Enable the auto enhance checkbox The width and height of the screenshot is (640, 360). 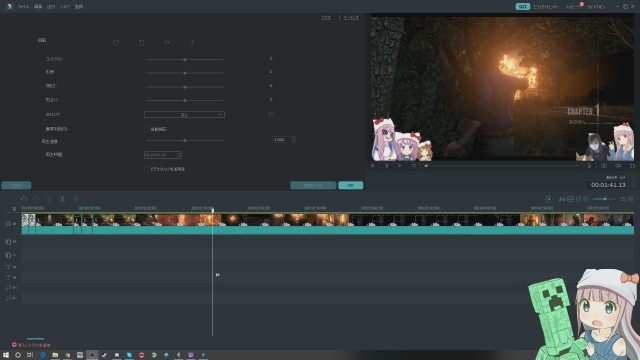tap(147, 129)
